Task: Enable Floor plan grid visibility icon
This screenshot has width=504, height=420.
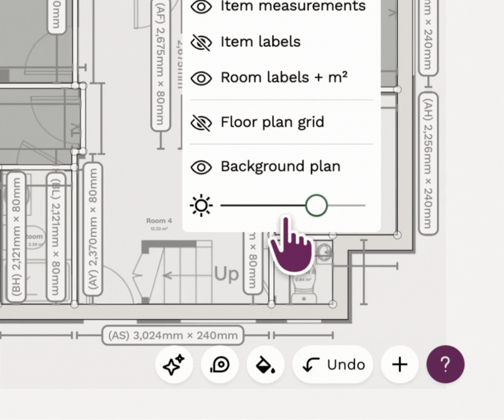Action: [201, 122]
